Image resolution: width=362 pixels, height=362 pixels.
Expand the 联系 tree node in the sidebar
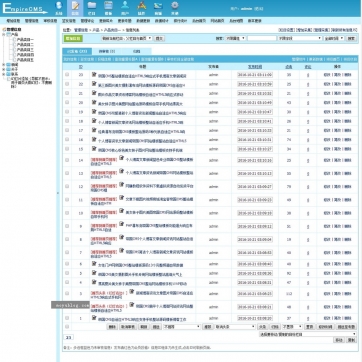click(4, 74)
